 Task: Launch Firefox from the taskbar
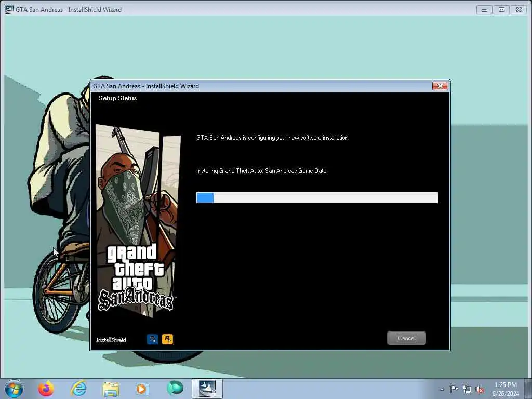tap(46, 389)
